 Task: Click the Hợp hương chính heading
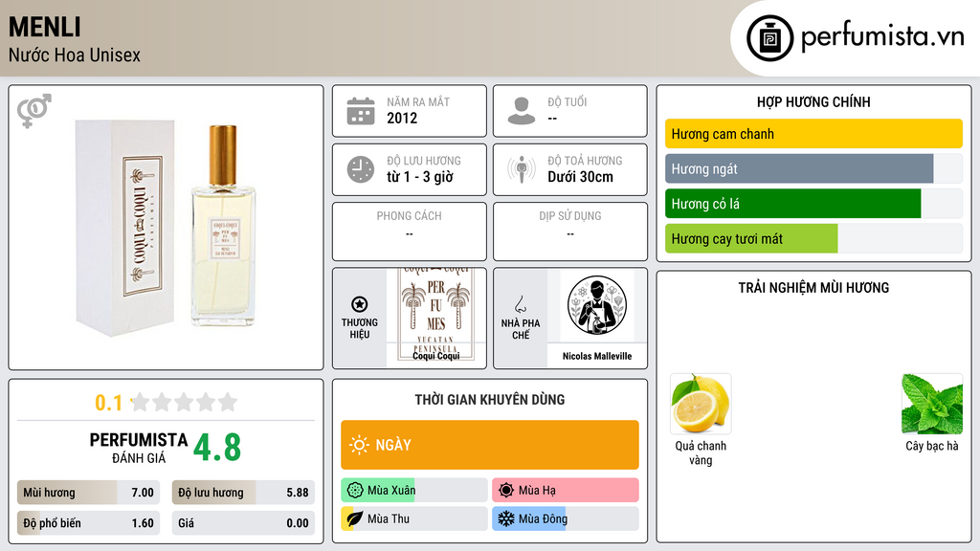point(813,101)
